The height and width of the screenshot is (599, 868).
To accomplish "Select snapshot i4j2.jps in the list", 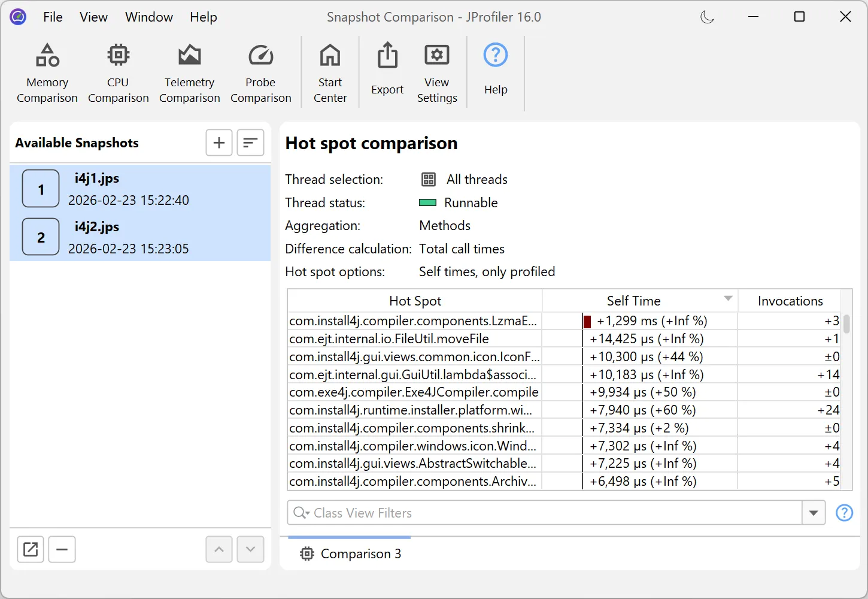I will click(120, 237).
